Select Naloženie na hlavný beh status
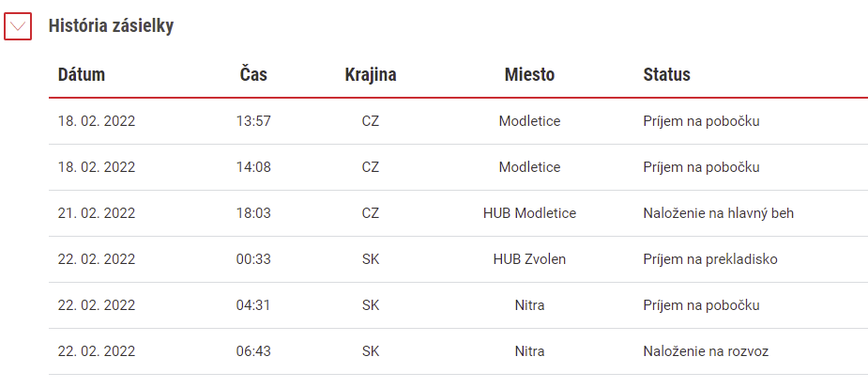868x388 pixels. pos(718,213)
